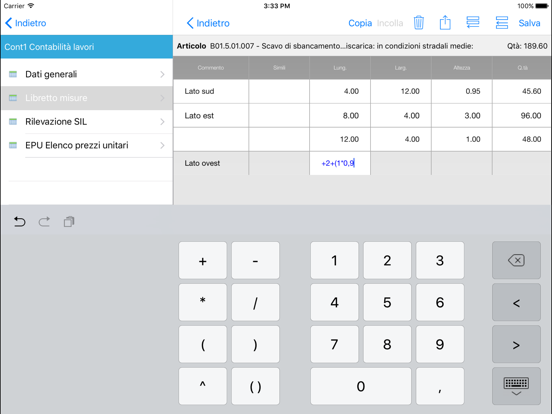Move cursor right with the > key
552x414 pixels.
point(516,344)
